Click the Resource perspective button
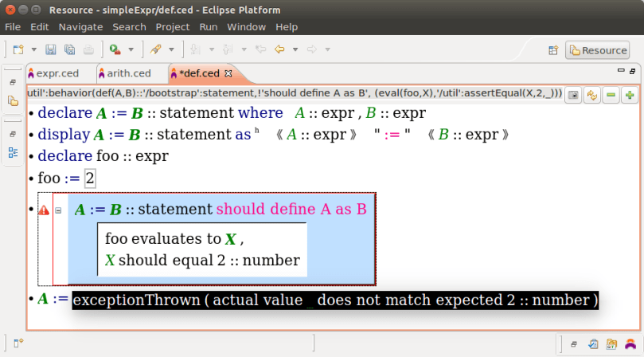This screenshot has height=357, width=644. (x=597, y=50)
